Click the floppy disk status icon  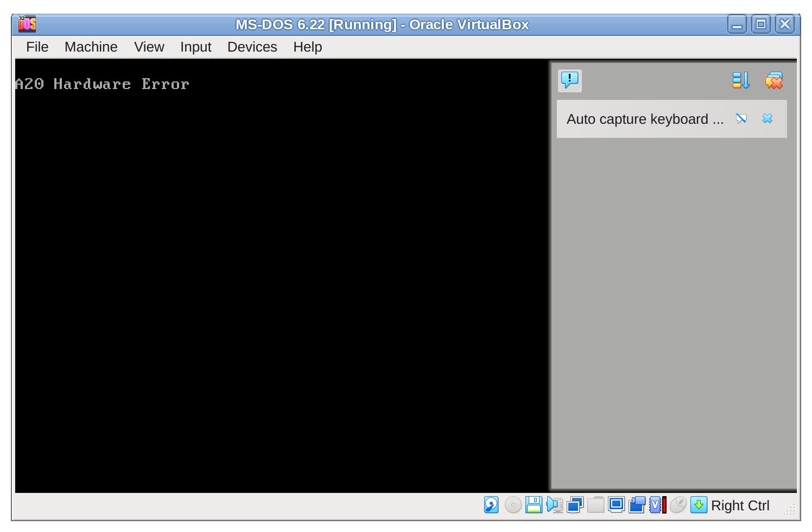[x=534, y=505]
